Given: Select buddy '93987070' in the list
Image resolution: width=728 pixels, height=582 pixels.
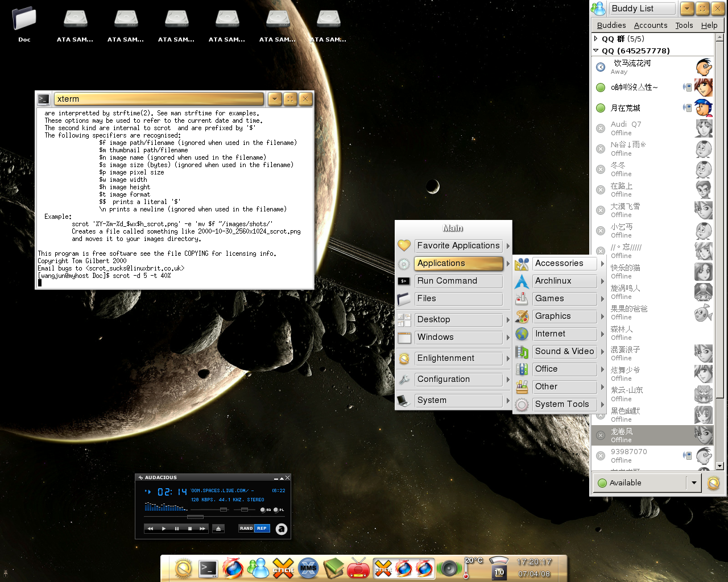Looking at the screenshot, I should pos(653,456).
